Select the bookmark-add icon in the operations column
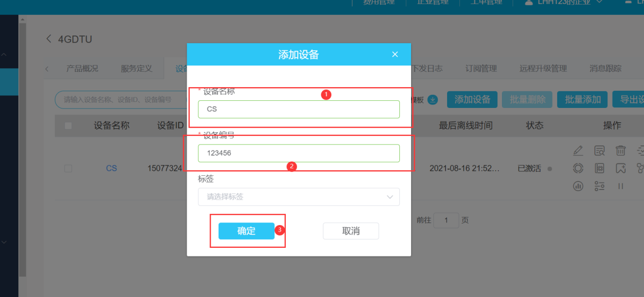Screen dimensions: 644x297 coord(621,168)
